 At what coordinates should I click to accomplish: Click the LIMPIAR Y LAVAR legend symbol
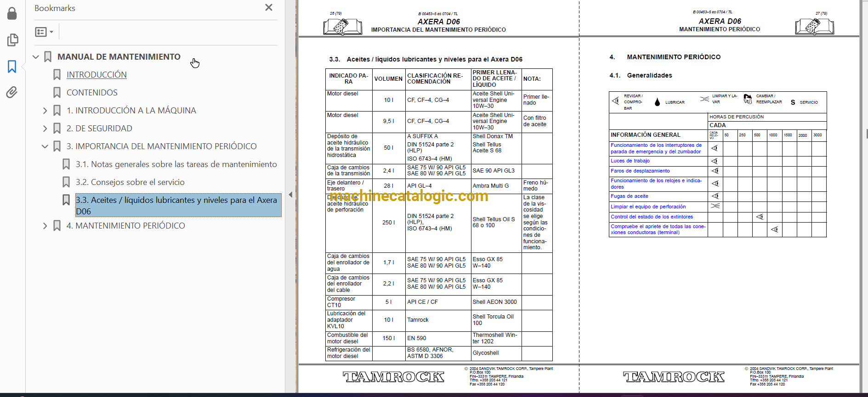pyautogui.click(x=704, y=99)
